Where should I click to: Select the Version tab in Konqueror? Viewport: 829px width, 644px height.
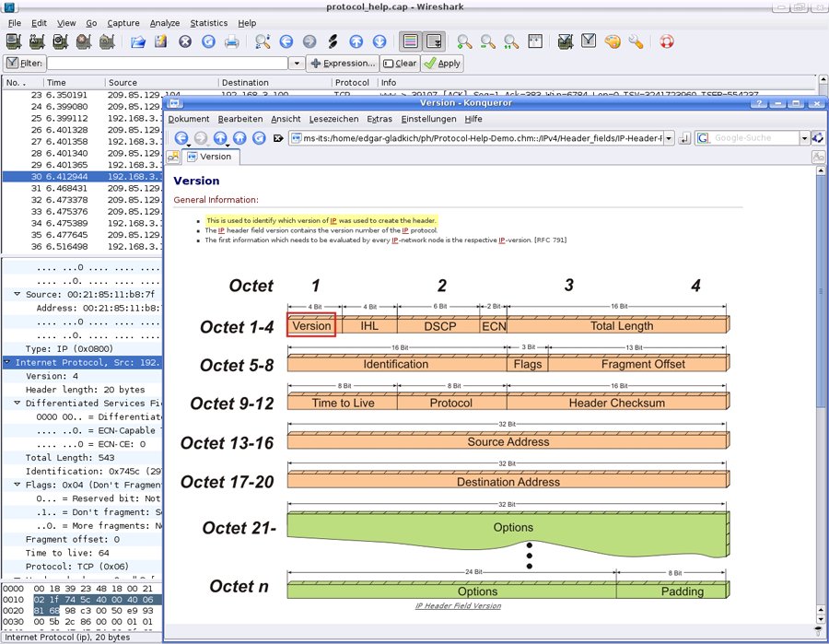210,157
